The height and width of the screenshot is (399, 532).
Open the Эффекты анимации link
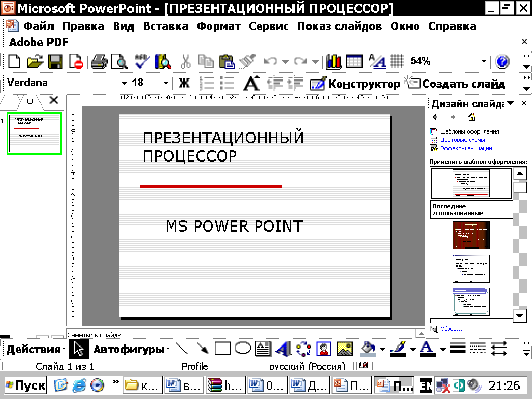tap(466, 148)
